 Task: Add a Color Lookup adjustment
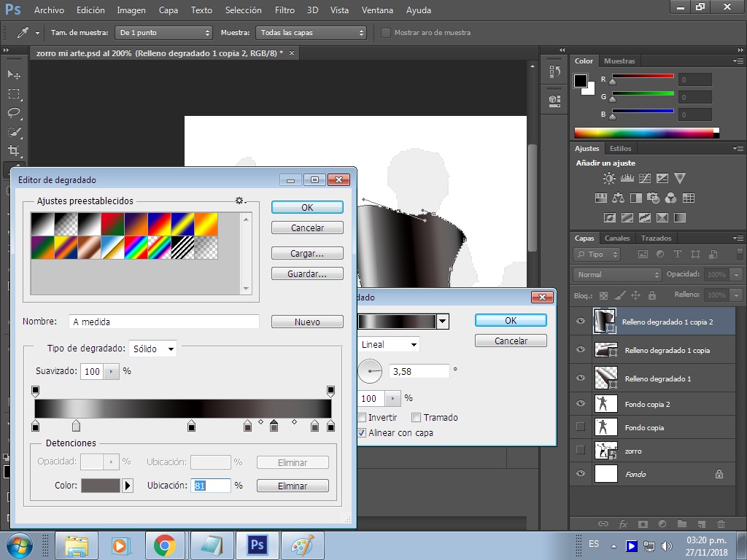coord(689,198)
